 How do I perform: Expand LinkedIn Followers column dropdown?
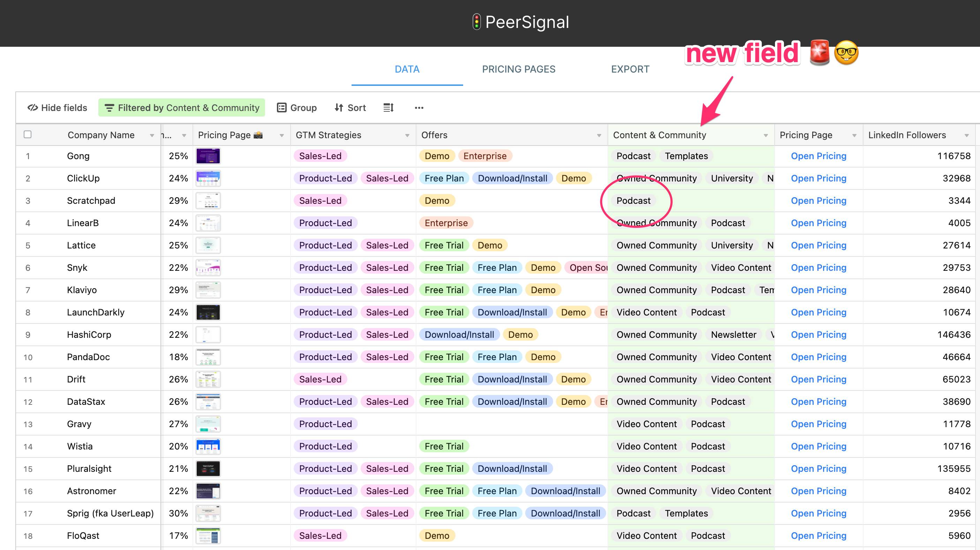(x=966, y=135)
